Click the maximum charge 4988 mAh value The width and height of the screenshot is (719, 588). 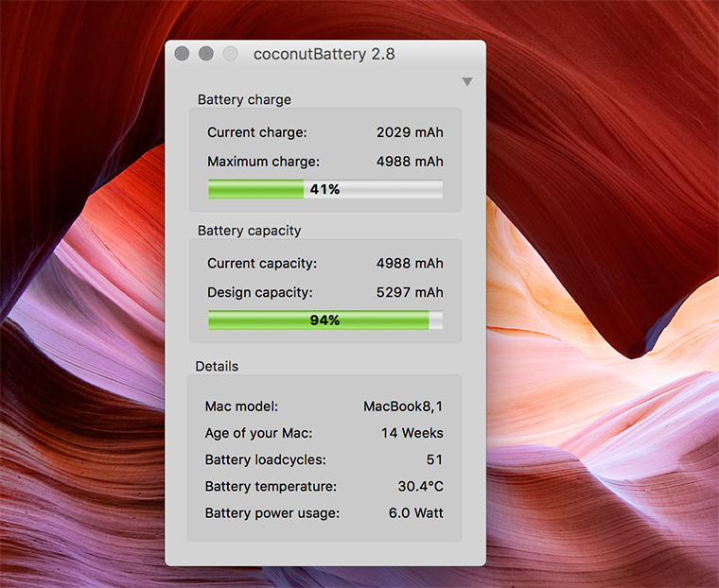click(410, 162)
